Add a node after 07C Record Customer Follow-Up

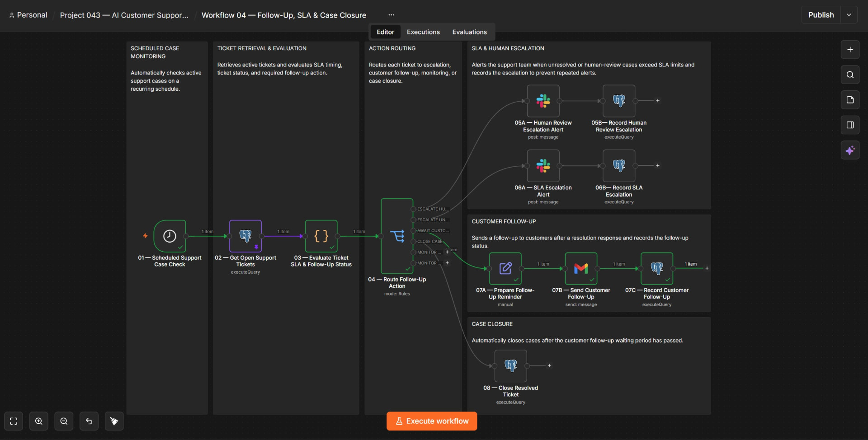[707, 268]
